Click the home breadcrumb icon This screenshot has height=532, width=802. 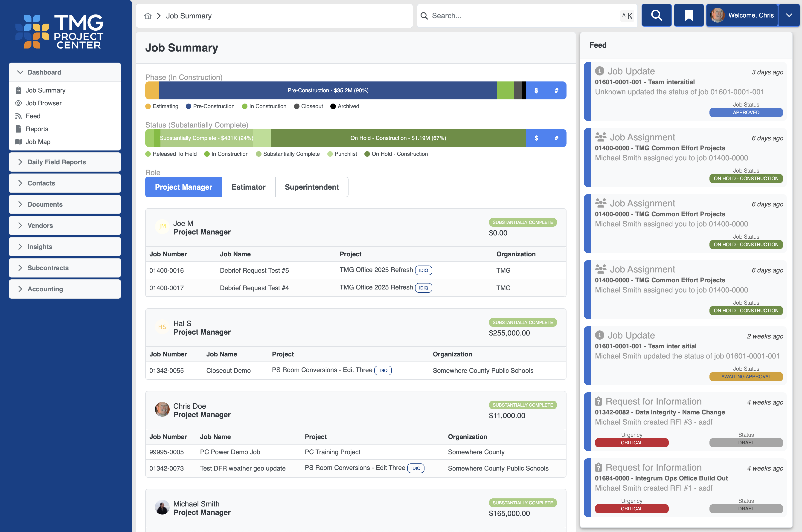tap(148, 16)
